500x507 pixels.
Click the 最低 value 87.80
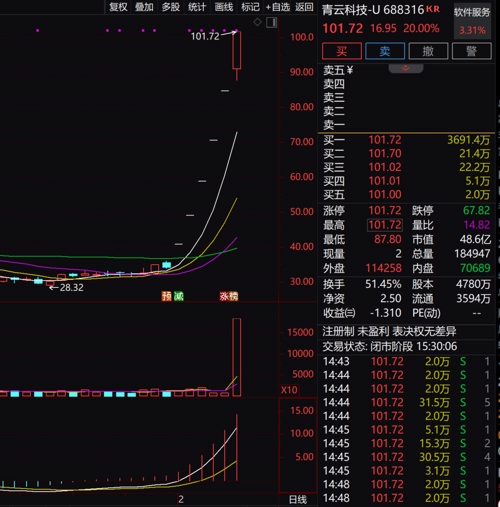point(388,239)
